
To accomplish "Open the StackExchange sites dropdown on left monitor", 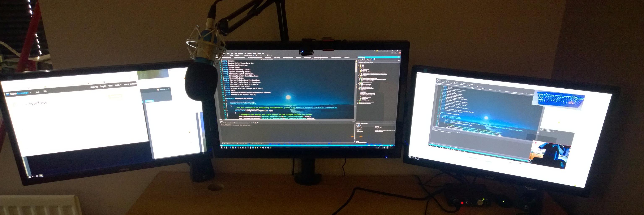I will (19, 93).
